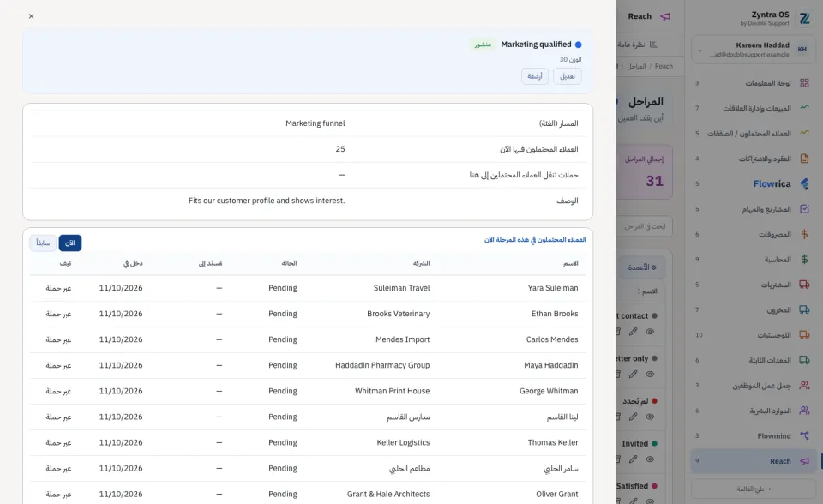Click the العملاء المحتملون في هذه المرحلة الآن heading
This screenshot has height=504, width=823.
(x=535, y=240)
